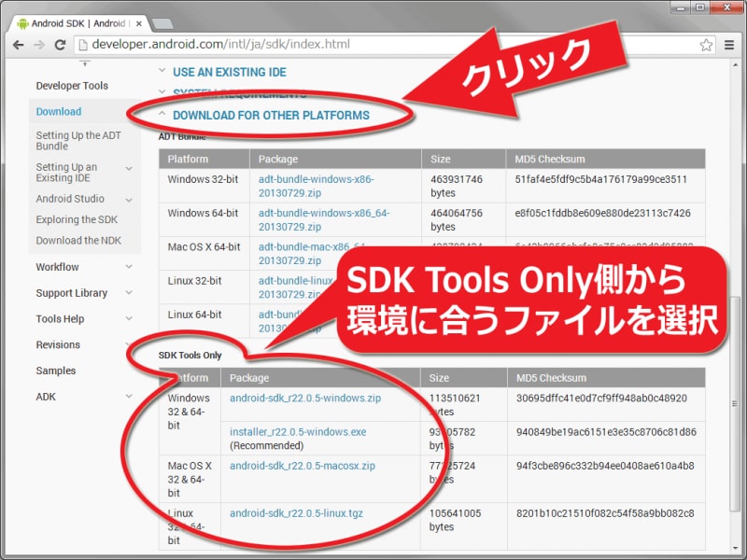Image resolution: width=747 pixels, height=560 pixels.
Task: Bookmark this page with the star icon
Action: (708, 44)
